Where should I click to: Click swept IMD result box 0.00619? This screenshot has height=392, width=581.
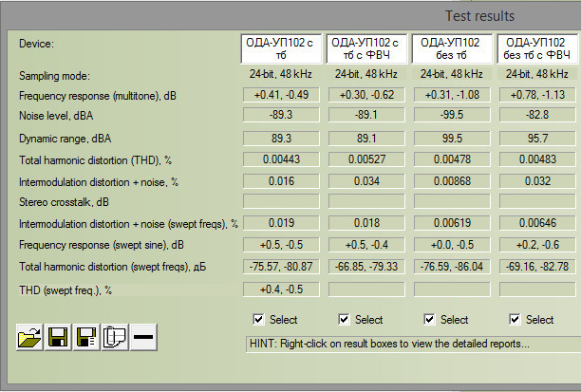coord(452,223)
